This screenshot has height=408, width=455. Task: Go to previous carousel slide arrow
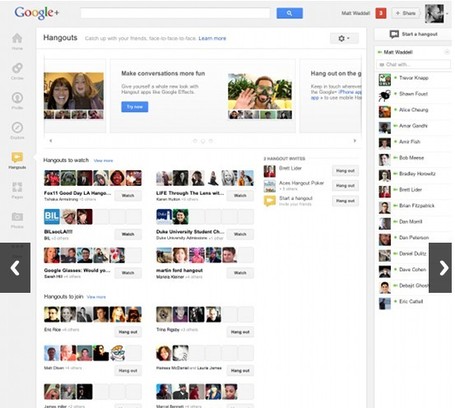click(x=51, y=141)
